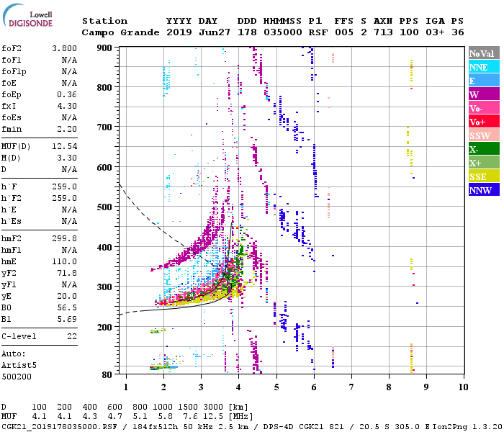Click the Jun27 date in header
The image size is (504, 432).
[x=215, y=32]
